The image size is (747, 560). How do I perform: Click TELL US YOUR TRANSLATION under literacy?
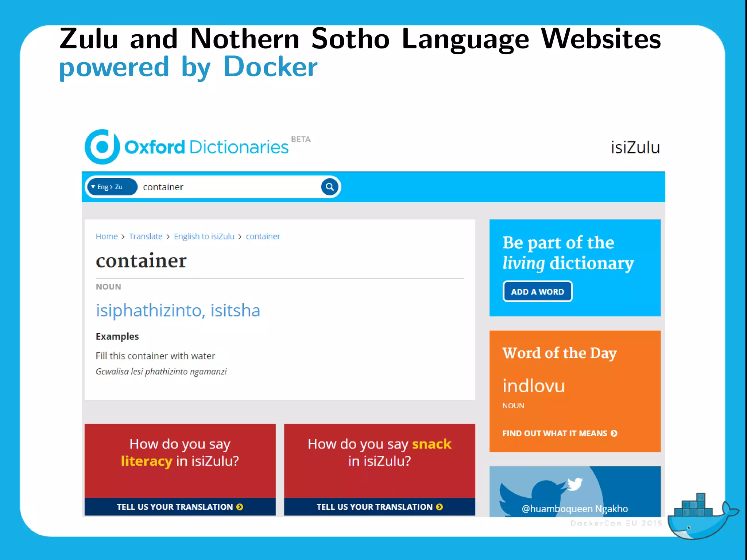(180, 507)
